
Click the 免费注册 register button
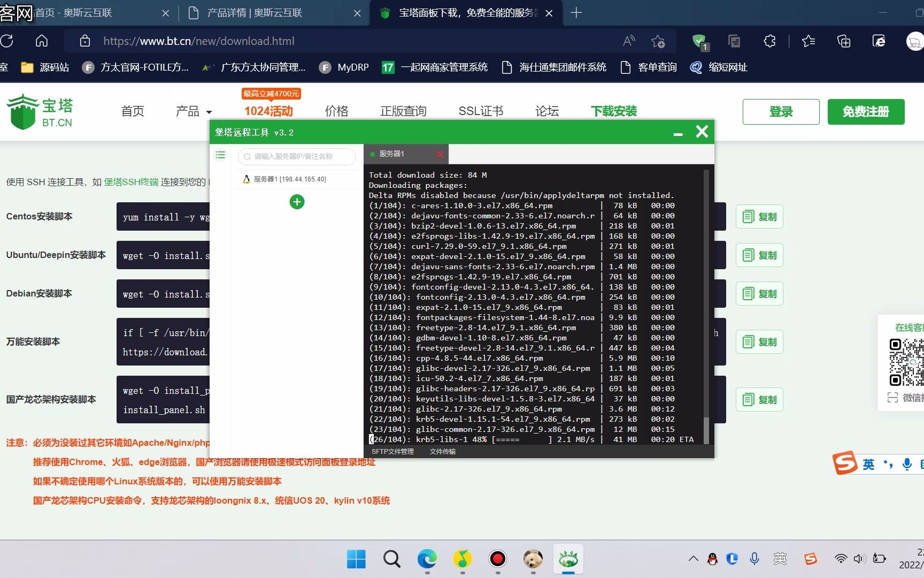pyautogui.click(x=866, y=112)
